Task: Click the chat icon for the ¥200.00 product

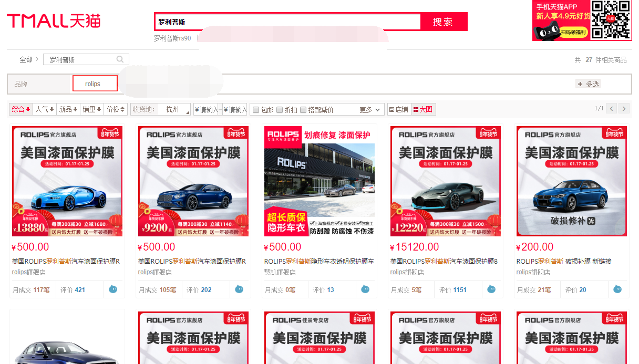Action: (617, 289)
